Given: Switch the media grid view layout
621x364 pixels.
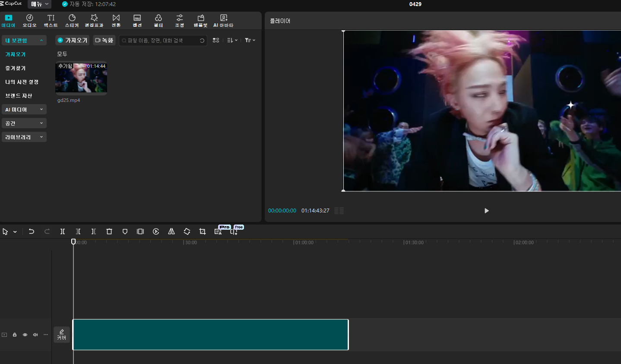Looking at the screenshot, I should click(x=216, y=40).
